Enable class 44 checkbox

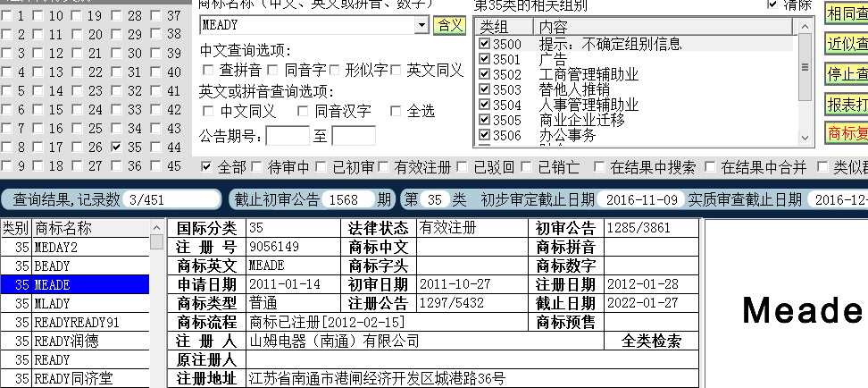tap(156, 148)
